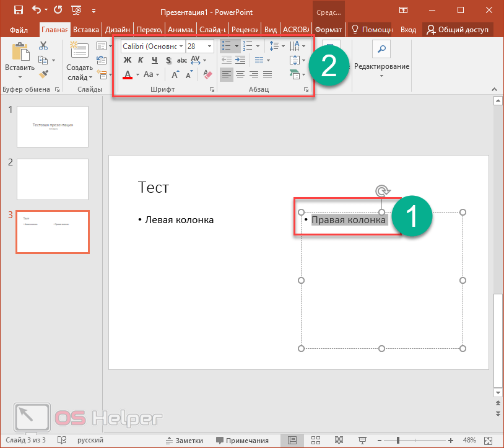Align text to the left
The image size is (504, 448).
(x=226, y=74)
